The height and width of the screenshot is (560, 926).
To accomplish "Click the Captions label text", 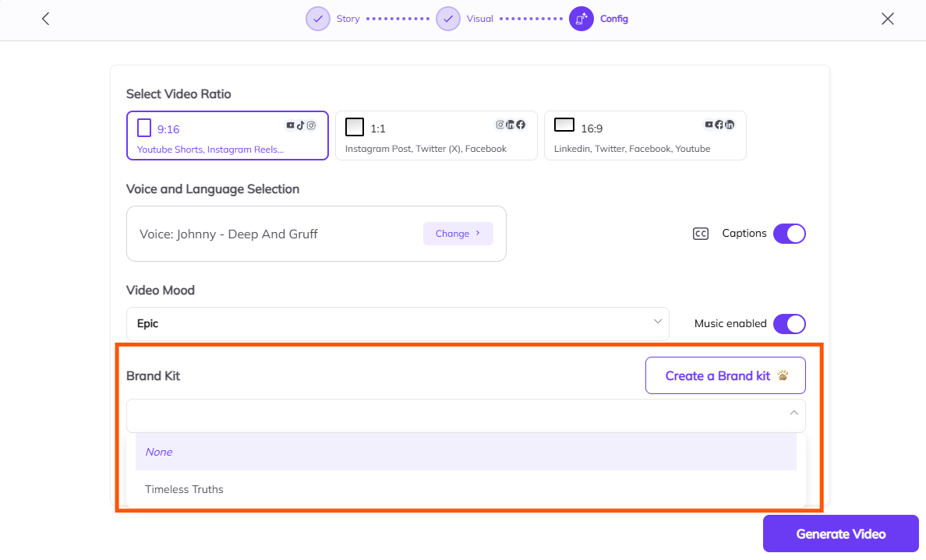I will point(744,233).
